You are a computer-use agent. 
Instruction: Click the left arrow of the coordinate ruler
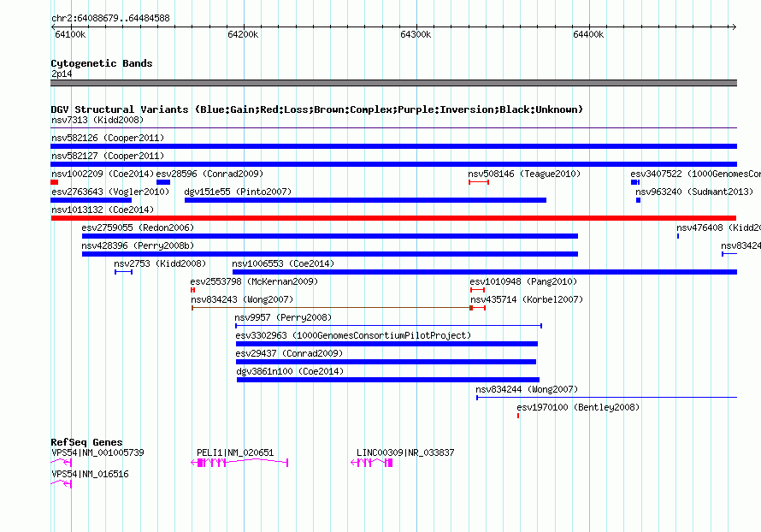click(x=53, y=27)
